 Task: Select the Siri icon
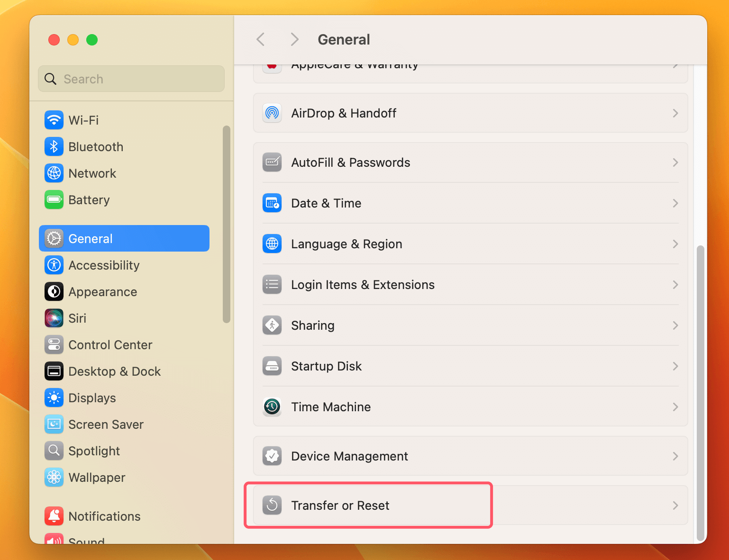pos(54,318)
